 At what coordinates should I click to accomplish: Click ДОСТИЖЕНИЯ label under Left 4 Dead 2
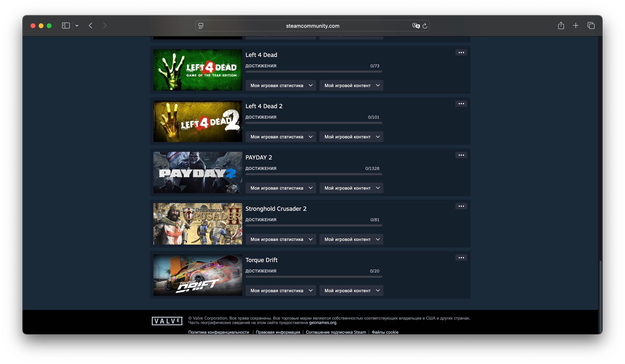(x=261, y=117)
